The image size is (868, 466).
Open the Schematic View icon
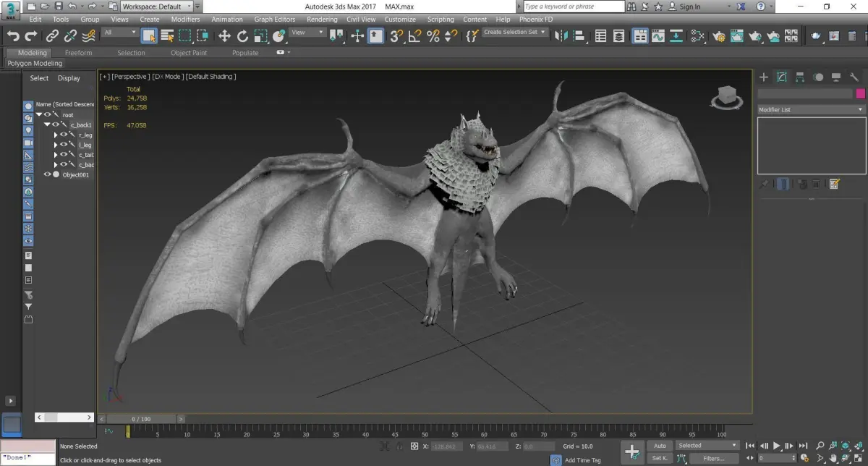(x=676, y=36)
